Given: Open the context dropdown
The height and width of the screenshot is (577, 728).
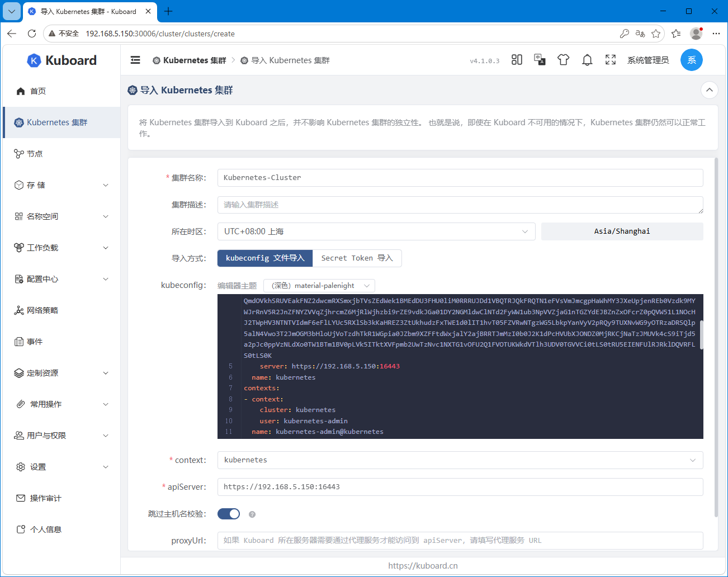Looking at the screenshot, I should point(460,460).
